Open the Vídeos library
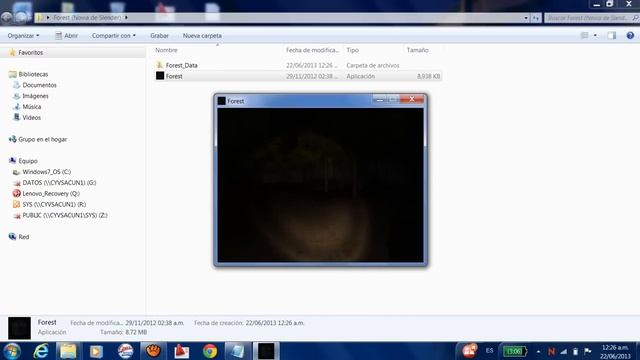The width and height of the screenshot is (640, 360). 31,118
